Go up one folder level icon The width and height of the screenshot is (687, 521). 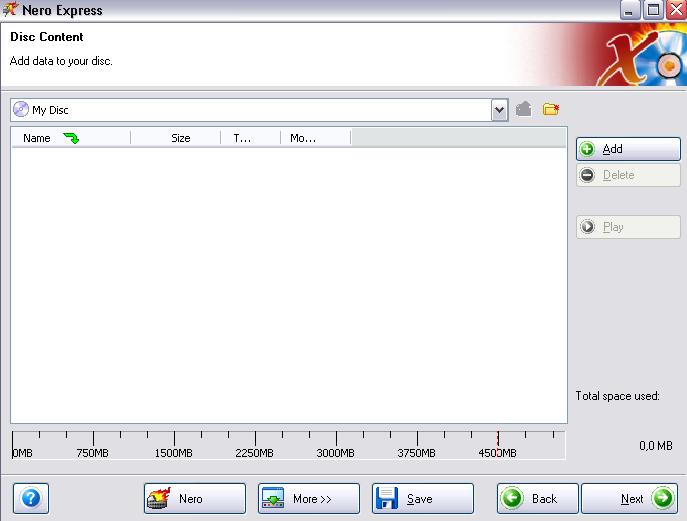(x=524, y=109)
